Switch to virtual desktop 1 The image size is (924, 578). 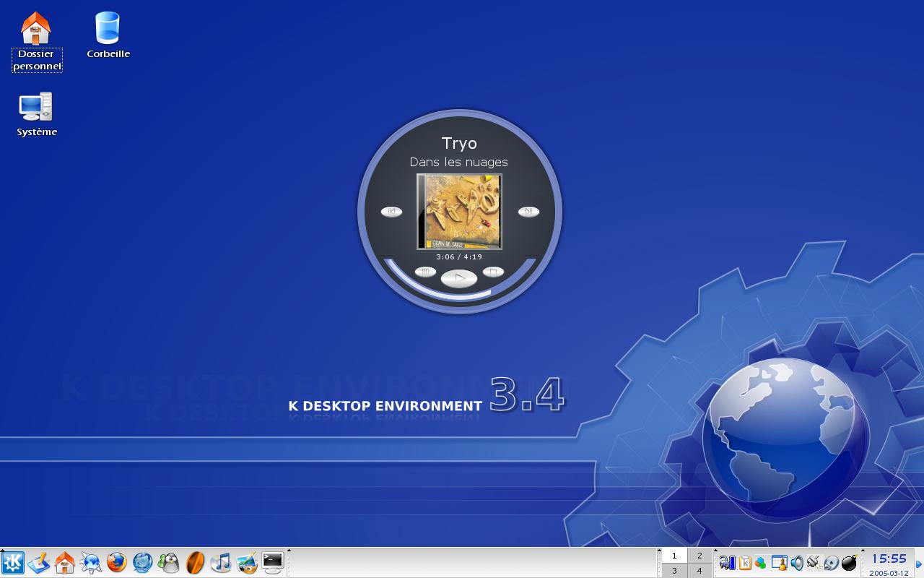tap(674, 556)
